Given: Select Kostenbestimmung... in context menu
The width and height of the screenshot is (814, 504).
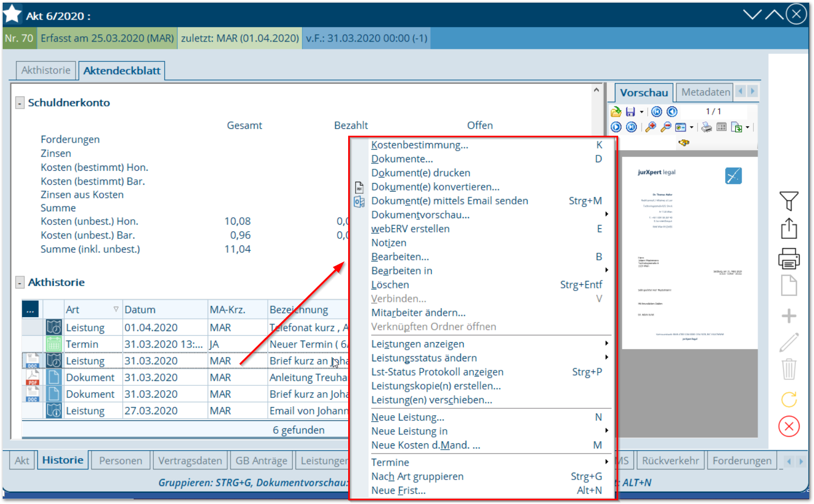Looking at the screenshot, I should click(420, 145).
